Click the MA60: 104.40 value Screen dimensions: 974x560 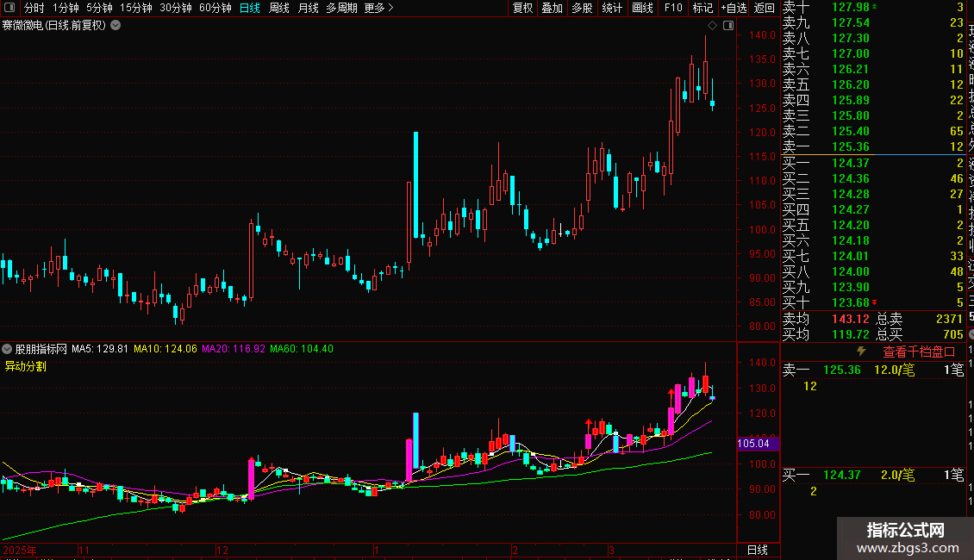[302, 349]
